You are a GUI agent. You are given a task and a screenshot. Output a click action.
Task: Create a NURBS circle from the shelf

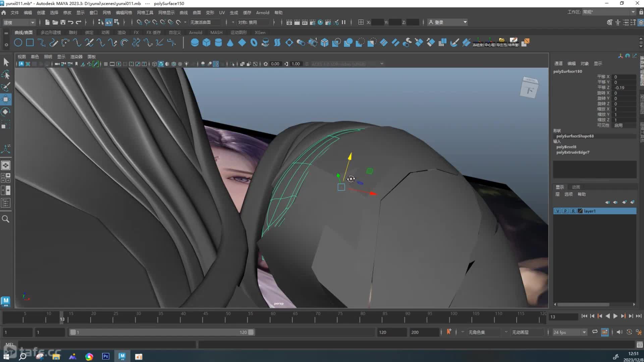pos(18,43)
